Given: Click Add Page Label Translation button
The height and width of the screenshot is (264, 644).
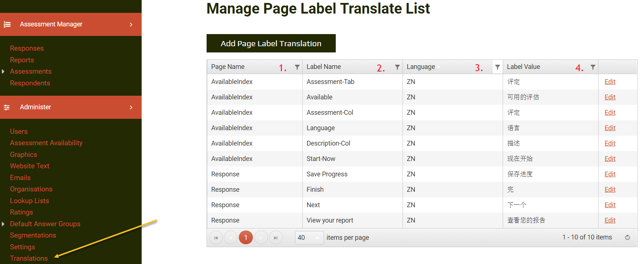Looking at the screenshot, I should [271, 43].
